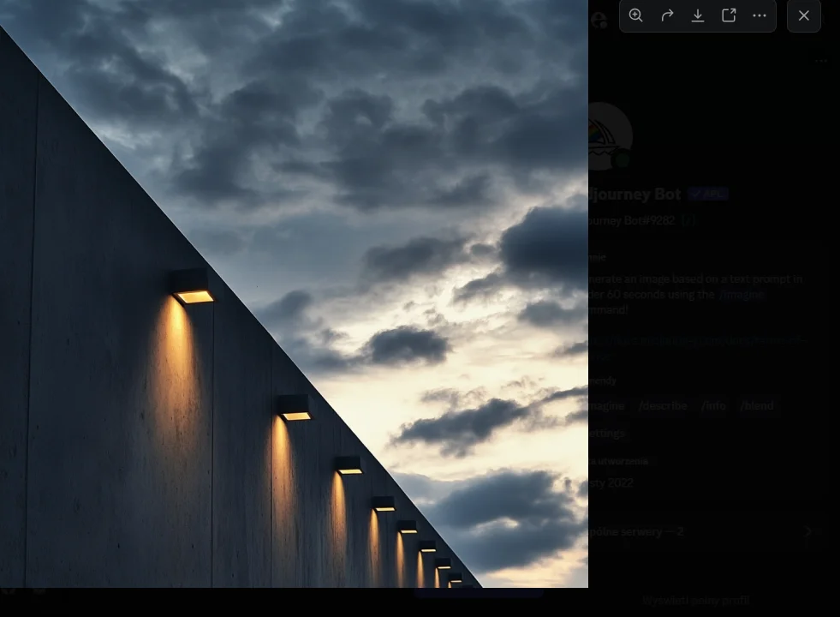The height and width of the screenshot is (617, 840).
Task: Select the dimmed /info command in bot profile
Action: (x=713, y=406)
